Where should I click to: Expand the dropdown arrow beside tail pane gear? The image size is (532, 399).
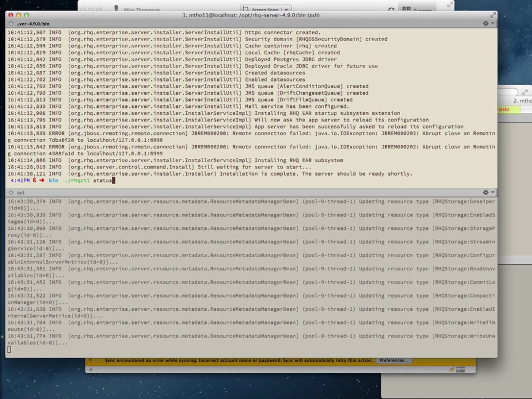[x=493, y=192]
